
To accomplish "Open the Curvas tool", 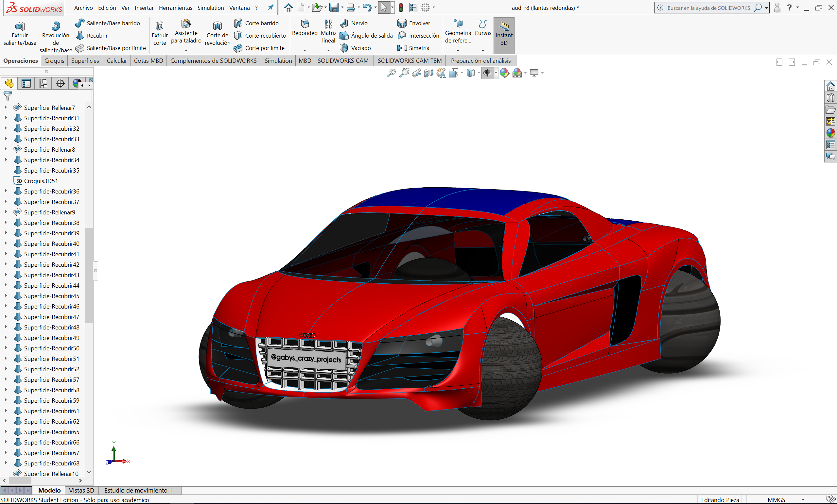I will [x=483, y=28].
